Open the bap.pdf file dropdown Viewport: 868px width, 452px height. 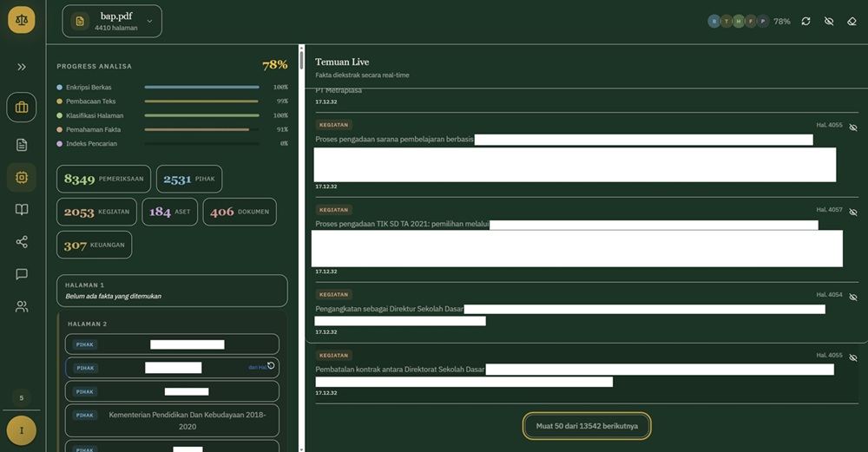point(112,21)
